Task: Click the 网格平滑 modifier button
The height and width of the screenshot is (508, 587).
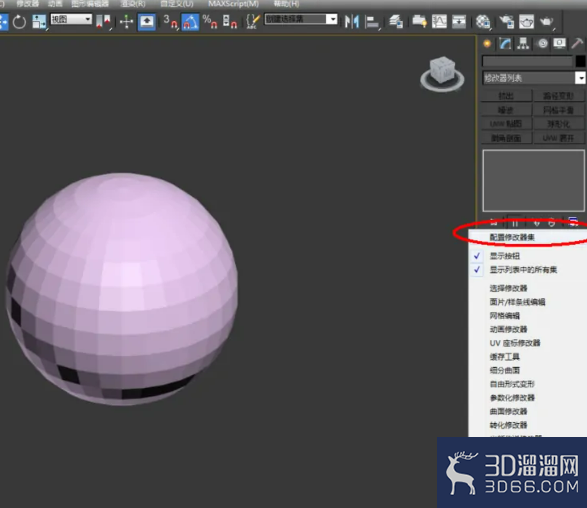Action: 559,110
